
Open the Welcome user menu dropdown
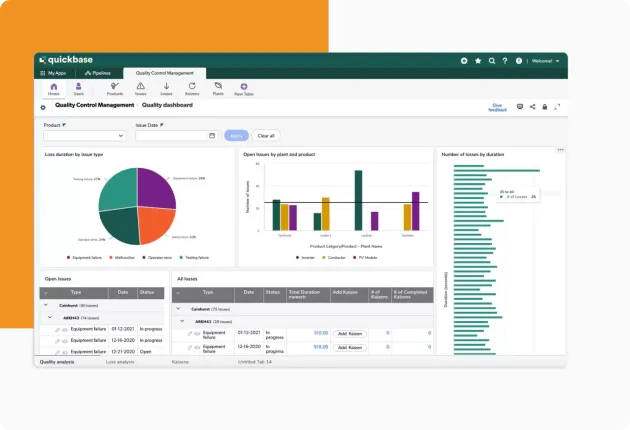(546, 61)
